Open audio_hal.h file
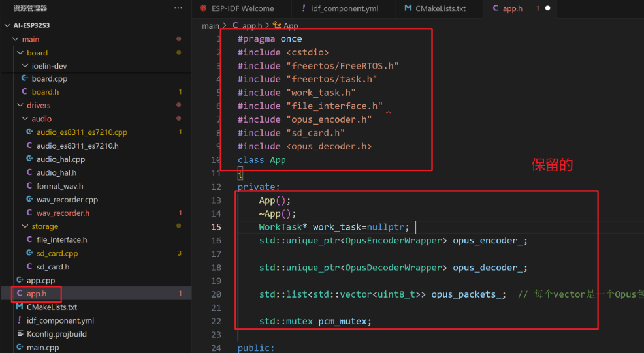Image resolution: width=644 pixels, height=353 pixels. [x=56, y=173]
